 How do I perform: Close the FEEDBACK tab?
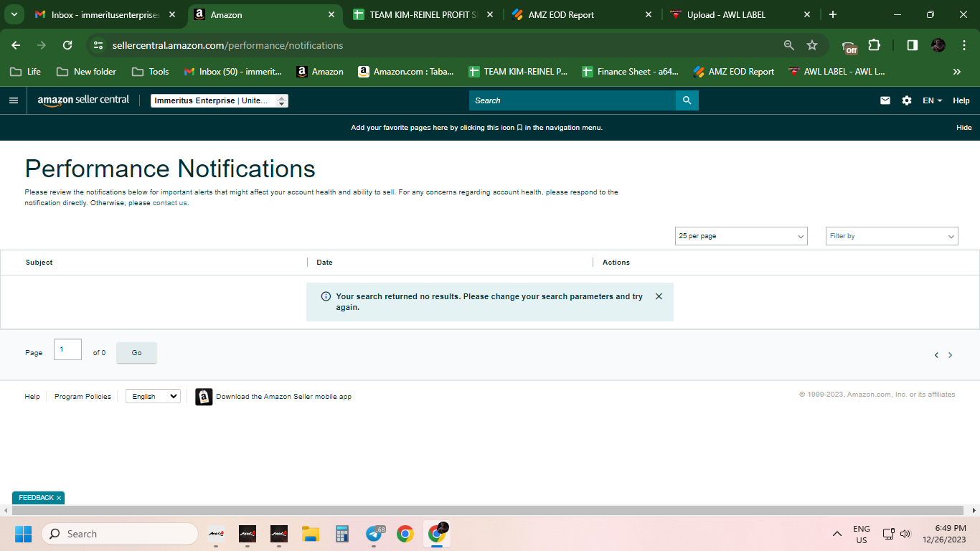coord(59,498)
